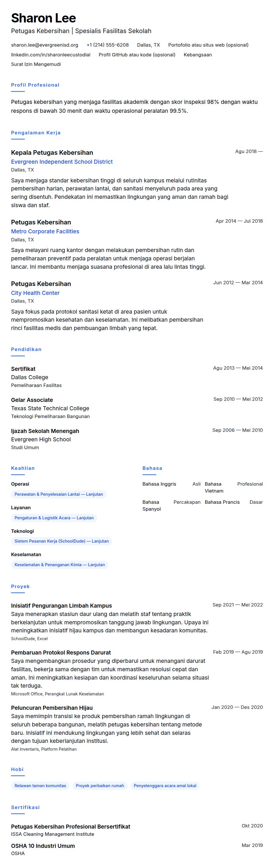The height and width of the screenshot is (868, 274).
Task: Click Relawan taman komunitas hobby tag
Action: [x=40, y=786]
